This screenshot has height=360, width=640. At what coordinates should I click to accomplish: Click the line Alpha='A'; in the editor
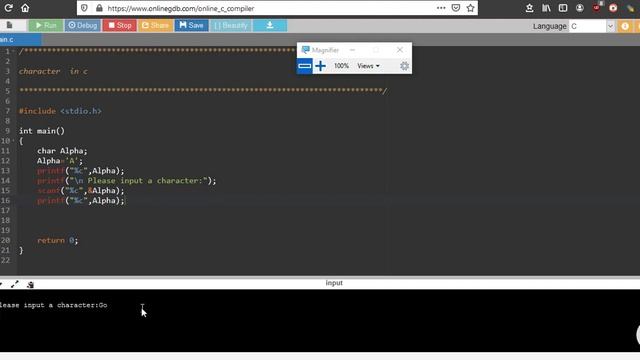(x=60, y=161)
